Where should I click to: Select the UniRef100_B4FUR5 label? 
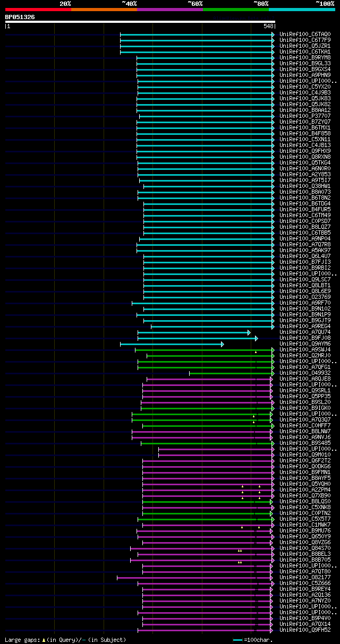[305, 209]
